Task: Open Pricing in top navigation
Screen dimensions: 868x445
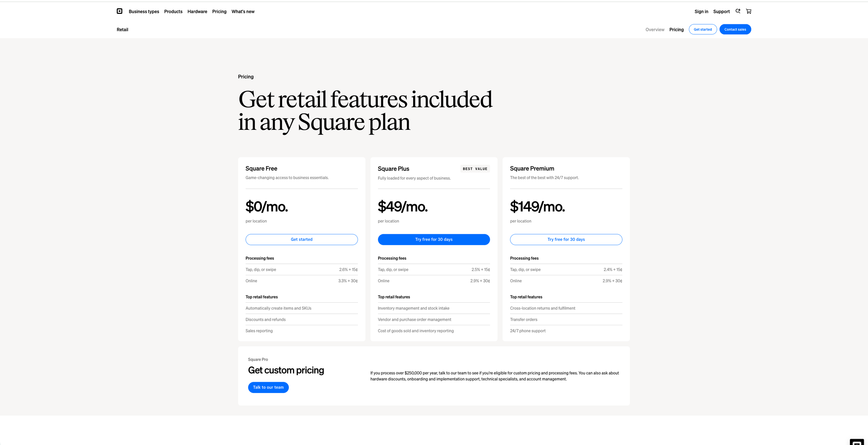Action: point(219,11)
